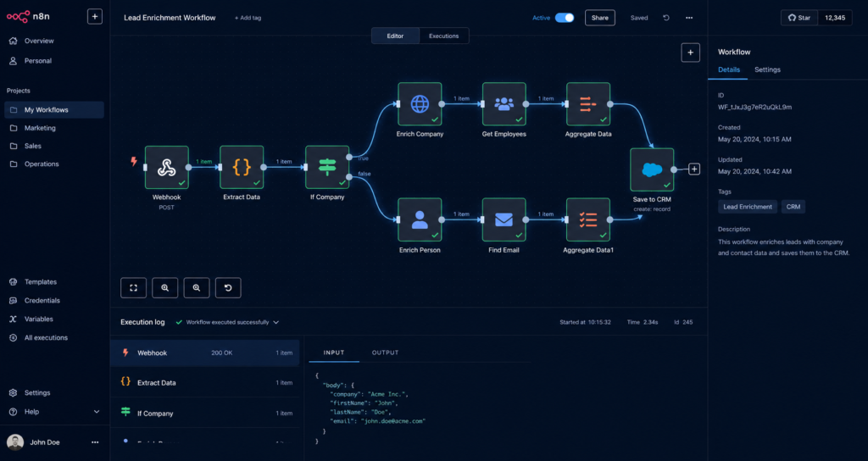Click the first magnifier zoom button
This screenshot has height=461, width=868.
click(165, 288)
